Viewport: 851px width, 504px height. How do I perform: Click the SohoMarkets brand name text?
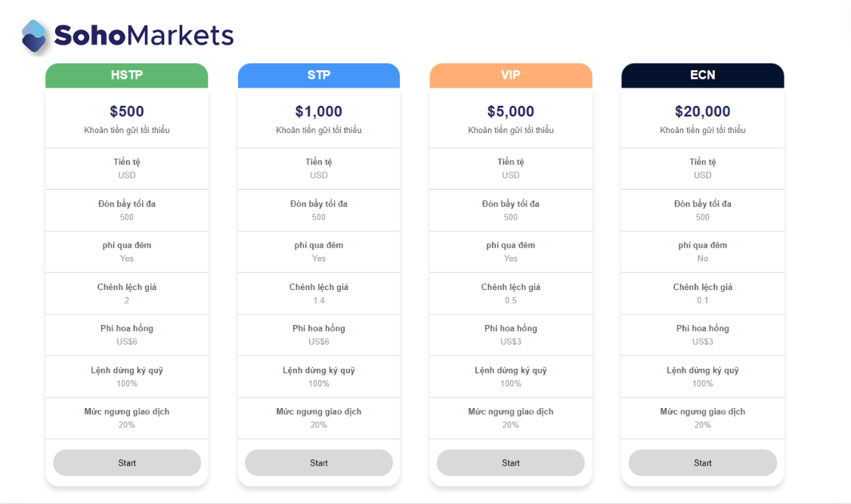point(144,36)
